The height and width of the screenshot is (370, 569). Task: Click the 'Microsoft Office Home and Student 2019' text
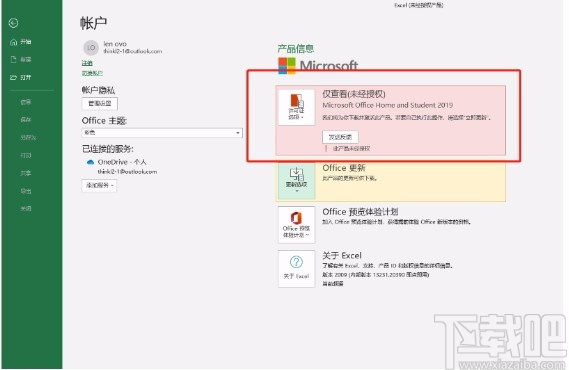click(x=388, y=105)
